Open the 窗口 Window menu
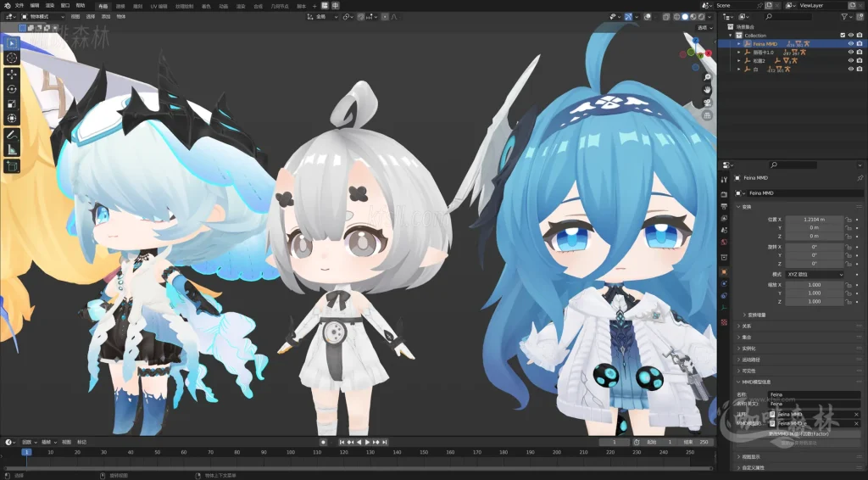Image resolution: width=868 pixels, height=480 pixels. tap(65, 6)
